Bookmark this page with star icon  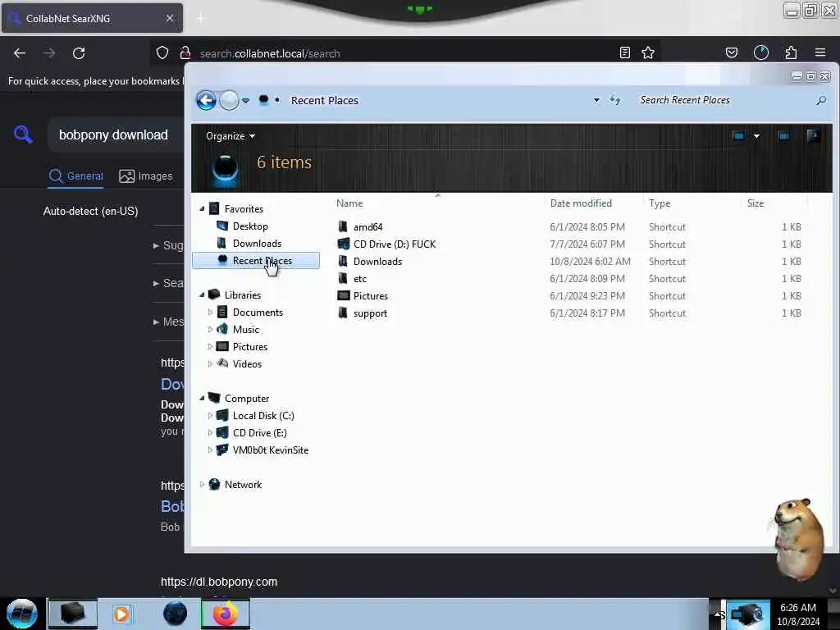pos(648,52)
